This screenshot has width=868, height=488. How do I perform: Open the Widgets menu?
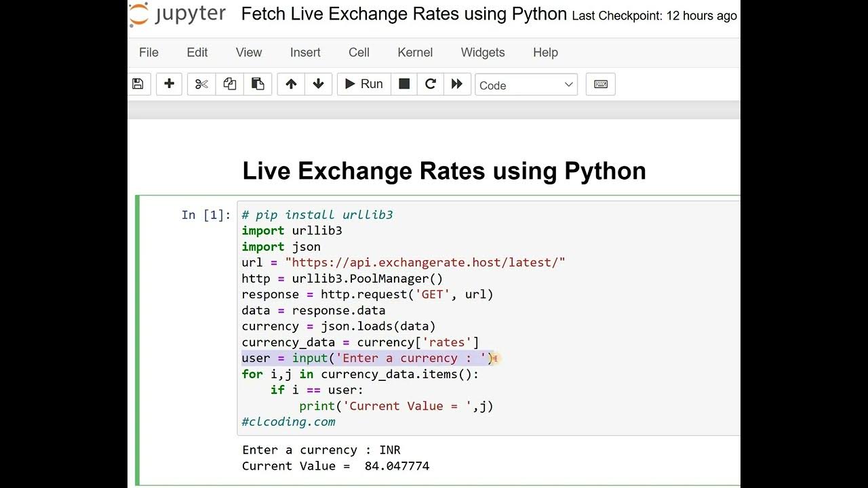(x=483, y=52)
